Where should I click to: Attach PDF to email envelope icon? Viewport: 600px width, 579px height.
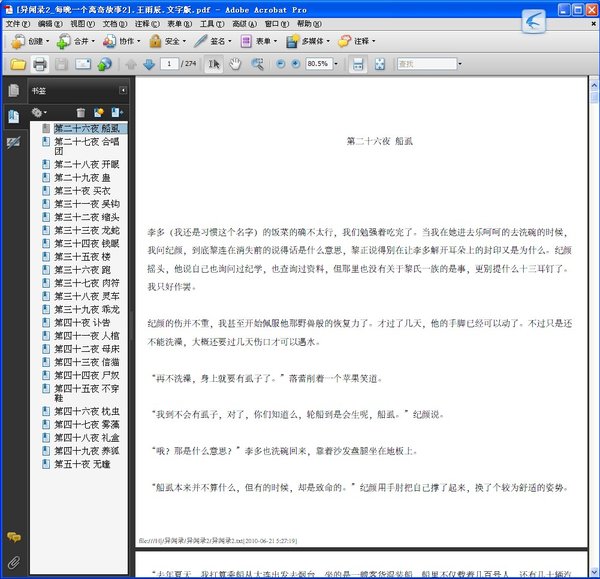pos(83,64)
